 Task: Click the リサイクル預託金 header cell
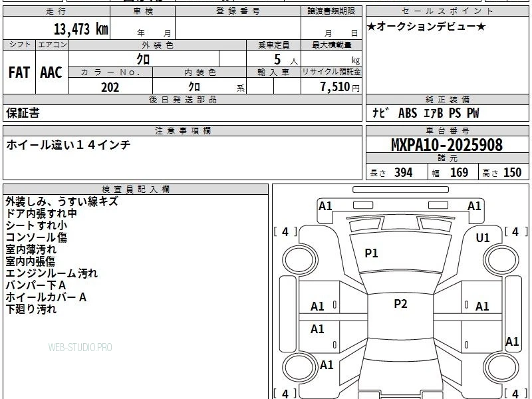pyautogui.click(x=331, y=72)
